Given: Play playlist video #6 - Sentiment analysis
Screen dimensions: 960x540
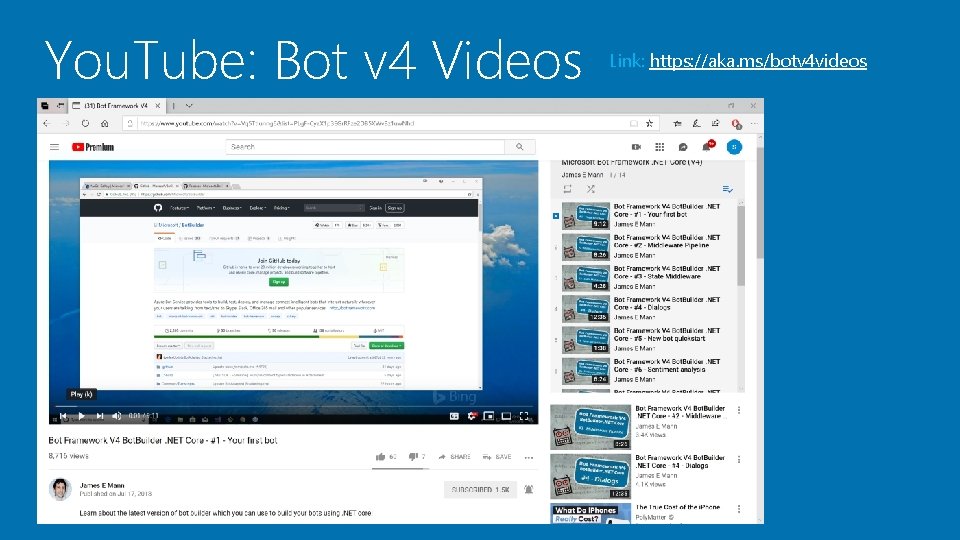Looking at the screenshot, I should [643, 370].
